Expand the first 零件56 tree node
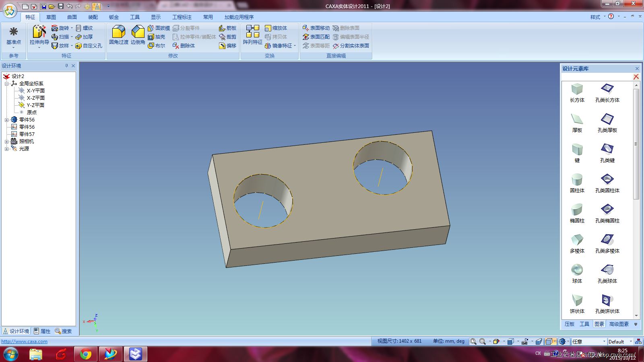 click(7, 120)
